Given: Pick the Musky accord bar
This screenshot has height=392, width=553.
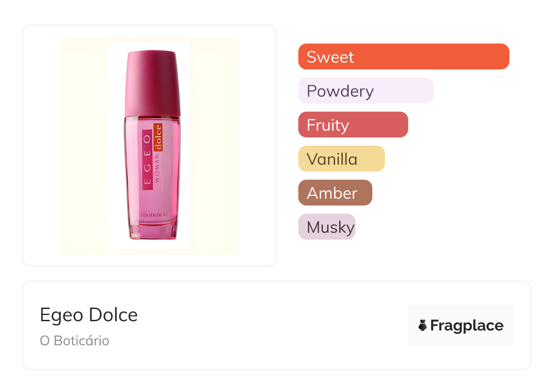Looking at the screenshot, I should tap(326, 227).
